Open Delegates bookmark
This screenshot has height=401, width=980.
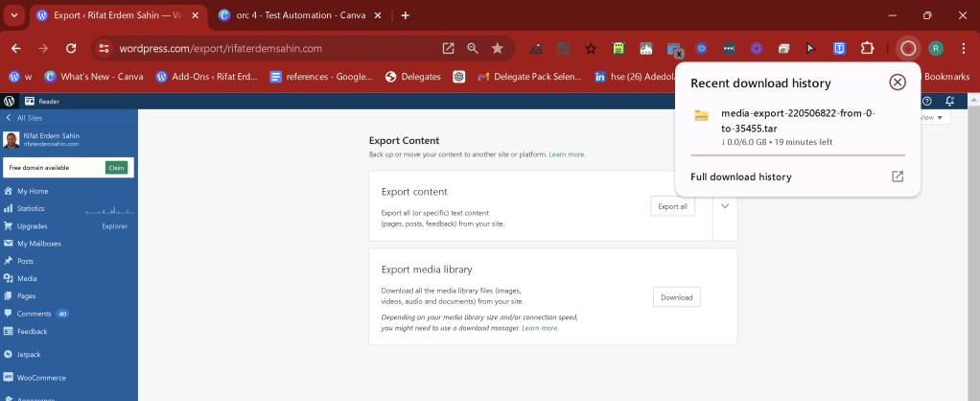[413, 77]
